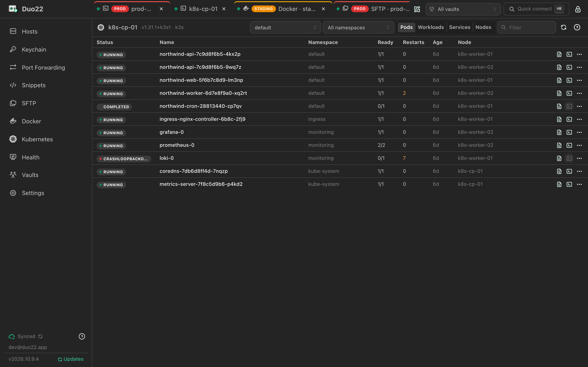588x367 pixels.
Task: Open shell icon for grafana-0 pod
Action: 569,132
